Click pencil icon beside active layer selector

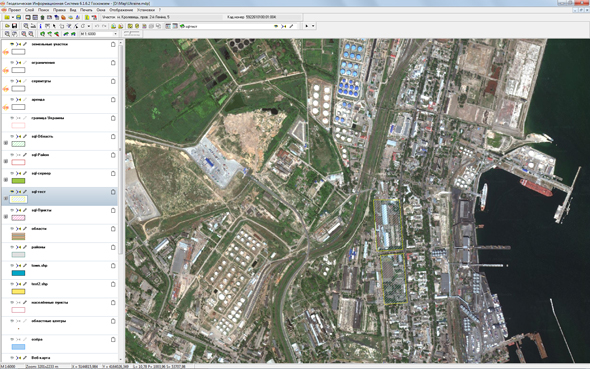click(291, 26)
